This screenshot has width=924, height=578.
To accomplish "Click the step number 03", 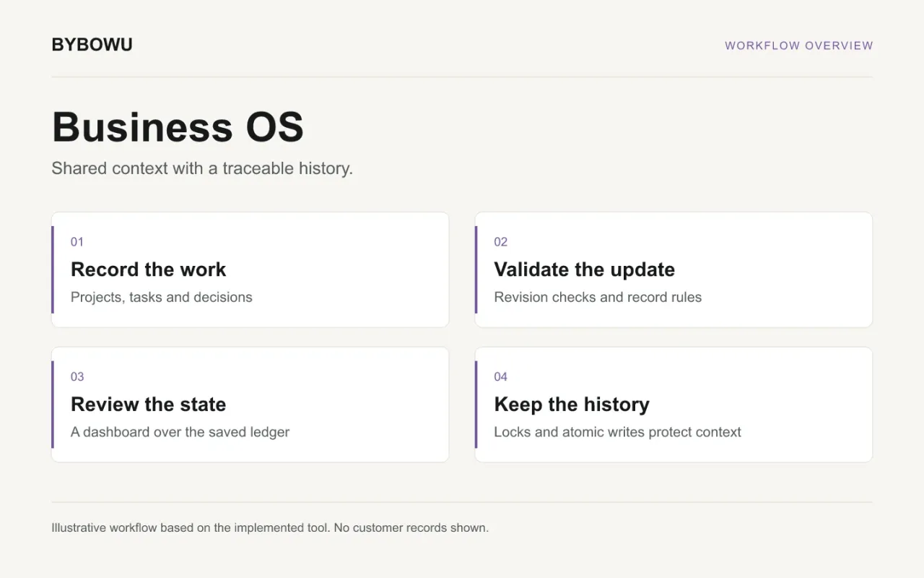I will [77, 377].
